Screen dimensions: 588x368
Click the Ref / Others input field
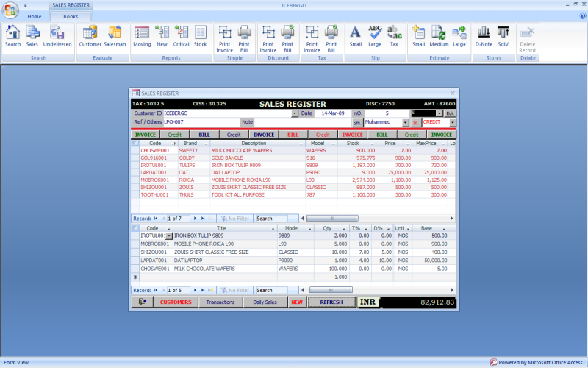click(201, 122)
